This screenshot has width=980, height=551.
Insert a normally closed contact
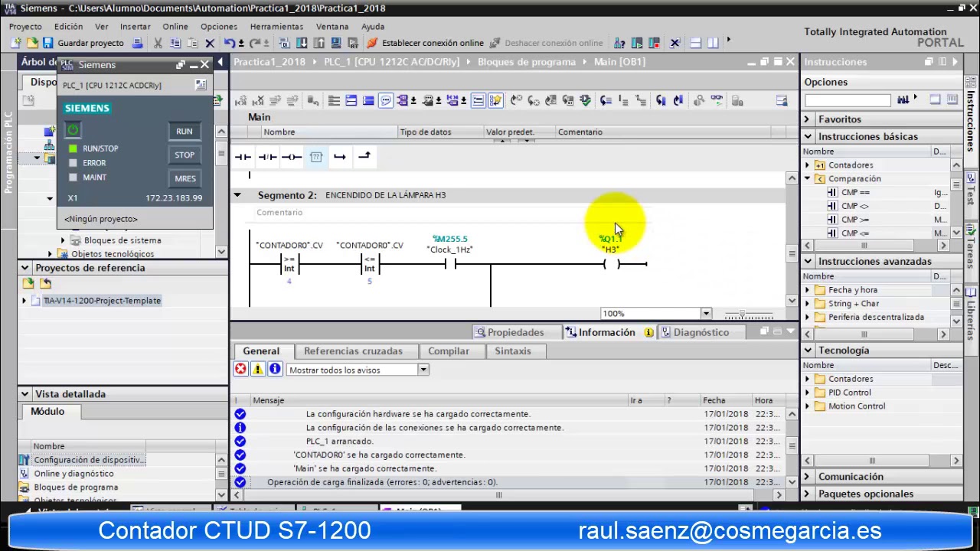[x=267, y=156]
